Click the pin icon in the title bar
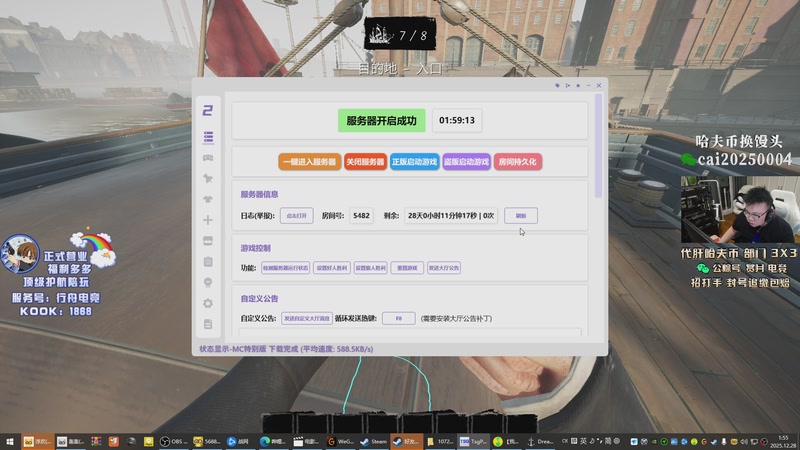 [x=557, y=85]
